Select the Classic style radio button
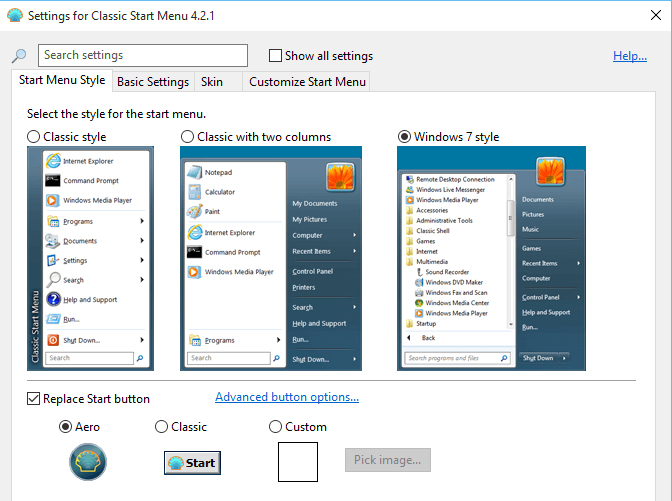Viewport: 672px width, 501px height. (34, 137)
